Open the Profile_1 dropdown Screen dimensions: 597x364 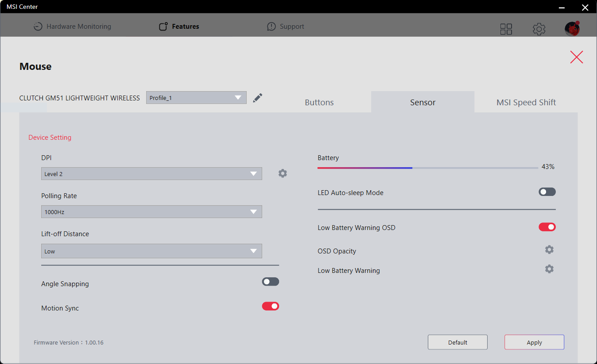click(x=196, y=98)
